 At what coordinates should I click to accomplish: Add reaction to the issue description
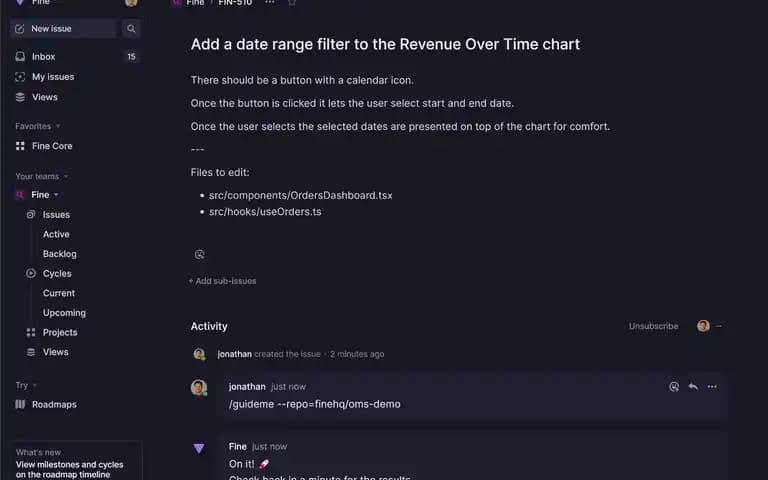[x=199, y=254]
